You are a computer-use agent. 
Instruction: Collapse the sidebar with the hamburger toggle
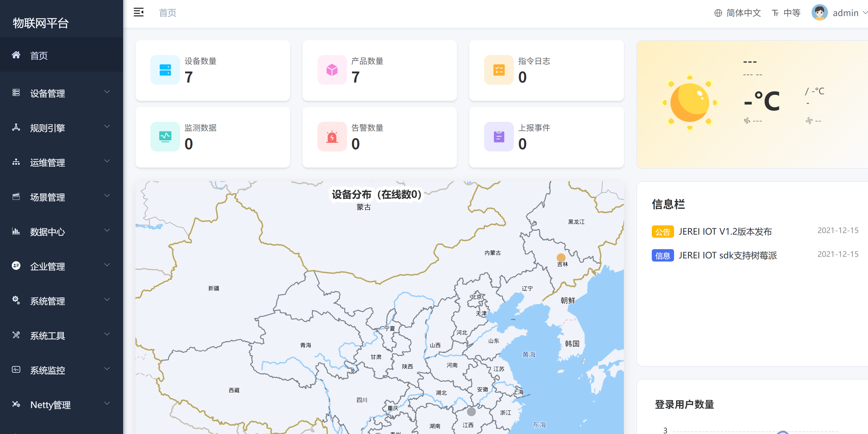[139, 12]
